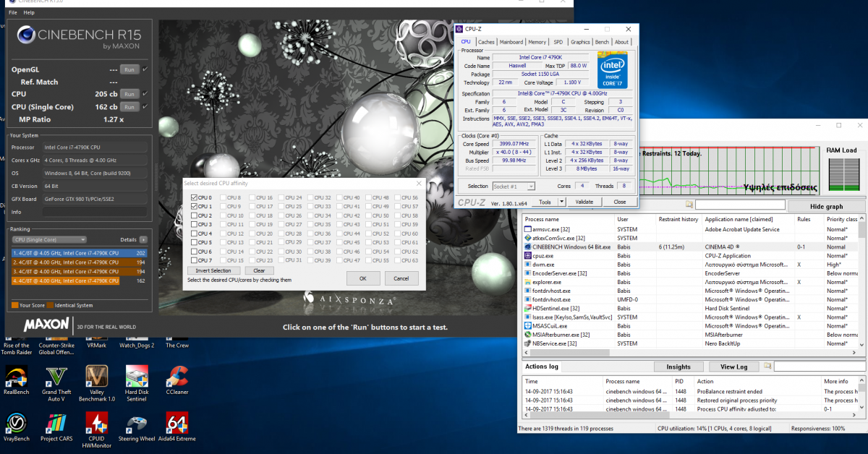
Task: Click the folder icon beside Process Lasso search box
Action: pos(689,206)
